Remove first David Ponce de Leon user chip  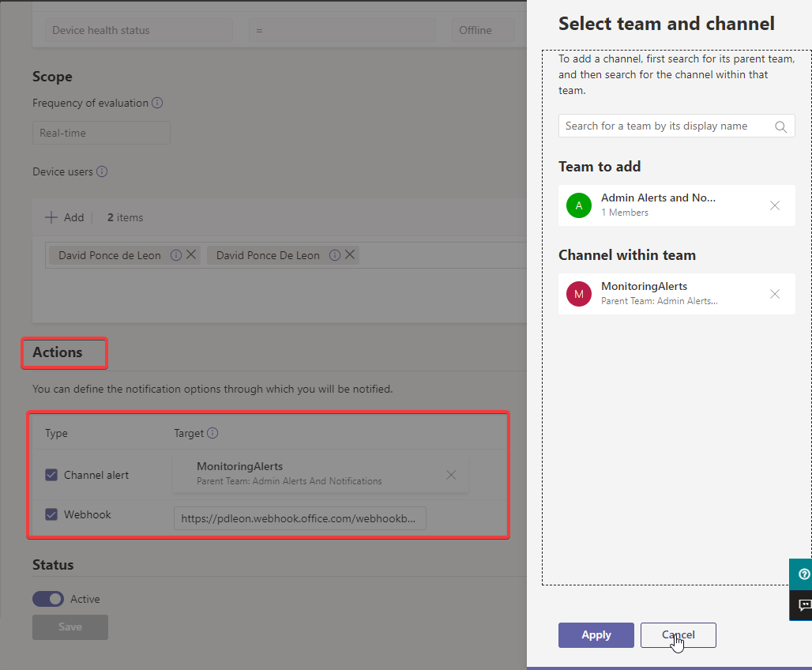click(x=191, y=255)
